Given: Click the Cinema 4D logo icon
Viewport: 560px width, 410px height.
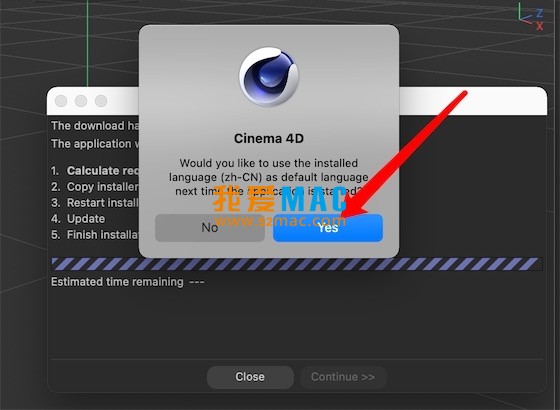Looking at the screenshot, I should 269,77.
